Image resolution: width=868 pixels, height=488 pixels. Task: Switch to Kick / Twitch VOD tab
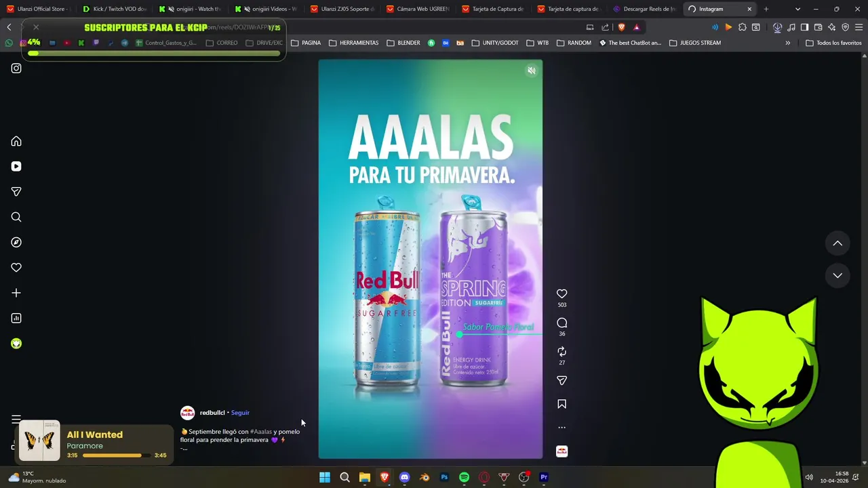115,9
